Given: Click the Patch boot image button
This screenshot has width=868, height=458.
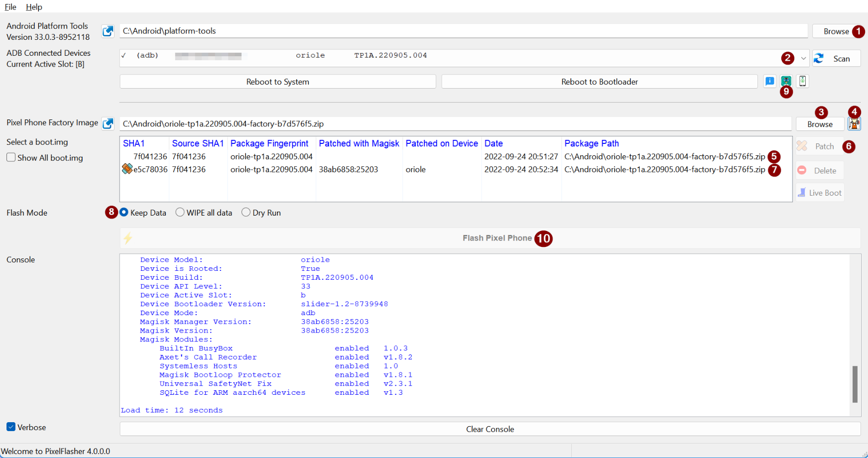Looking at the screenshot, I should 819,146.
